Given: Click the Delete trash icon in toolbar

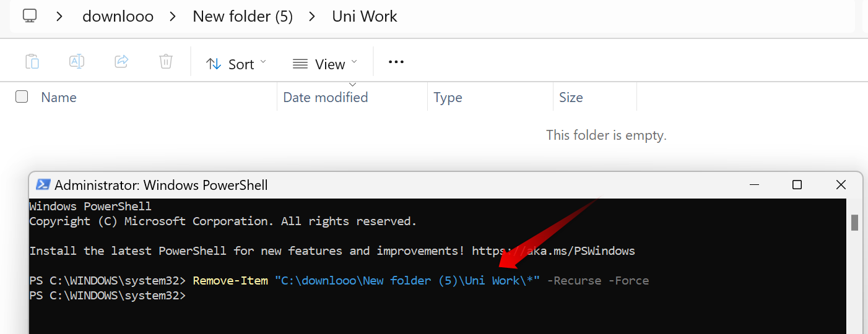Looking at the screenshot, I should click(166, 61).
